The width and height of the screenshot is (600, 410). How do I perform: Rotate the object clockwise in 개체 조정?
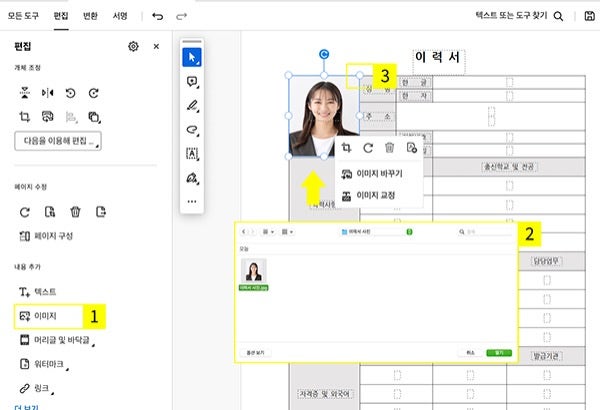[94, 93]
